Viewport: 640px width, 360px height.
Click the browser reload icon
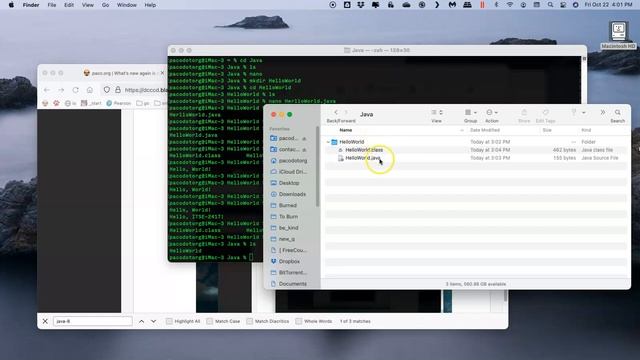(x=76, y=90)
